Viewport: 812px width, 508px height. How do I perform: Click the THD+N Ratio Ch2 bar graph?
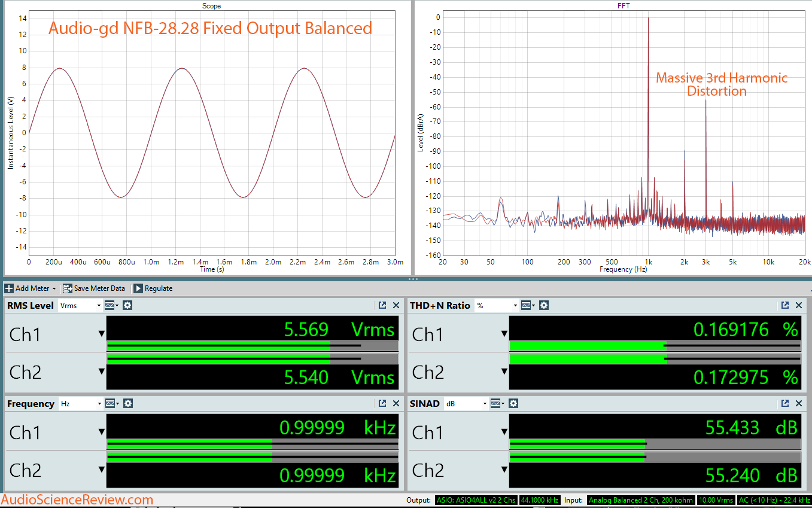tap(655, 359)
